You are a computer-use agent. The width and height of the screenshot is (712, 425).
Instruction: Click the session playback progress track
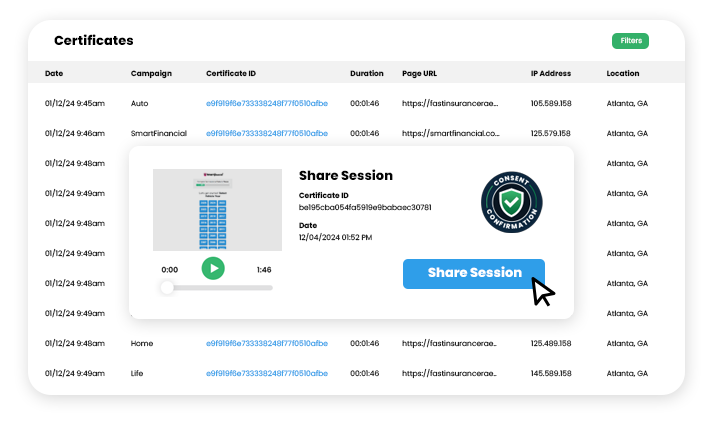coord(218,287)
